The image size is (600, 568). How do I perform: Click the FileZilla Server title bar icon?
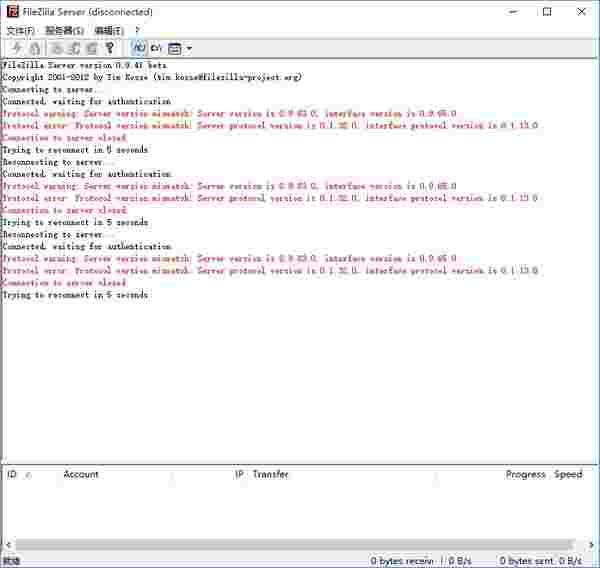point(11,12)
